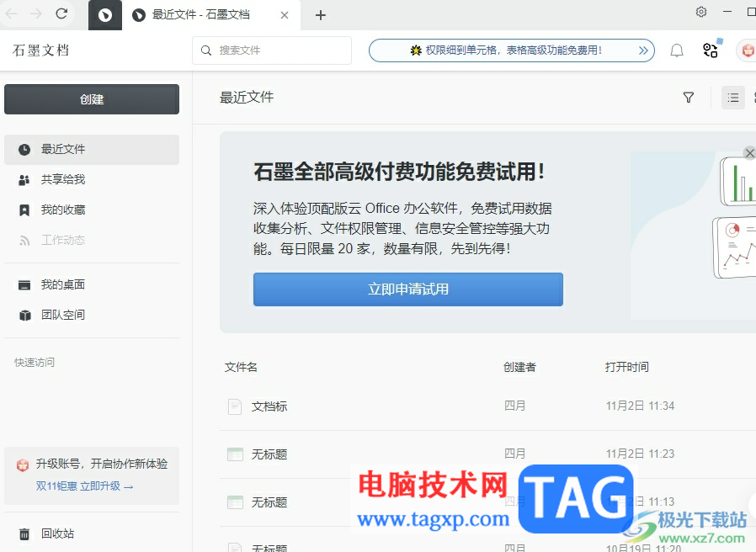Open 我的桌面 in the sidebar
Image resolution: width=756 pixels, height=552 pixels.
coord(92,285)
